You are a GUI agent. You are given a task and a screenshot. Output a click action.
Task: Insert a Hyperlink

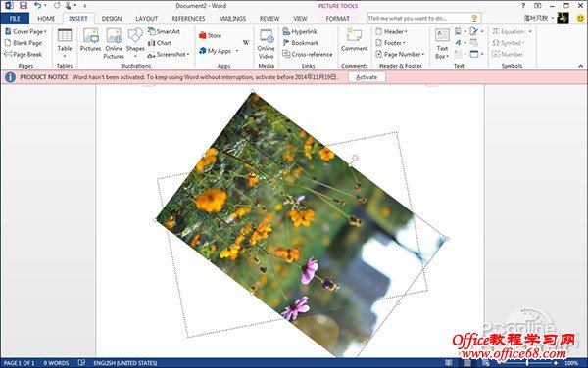(x=300, y=32)
